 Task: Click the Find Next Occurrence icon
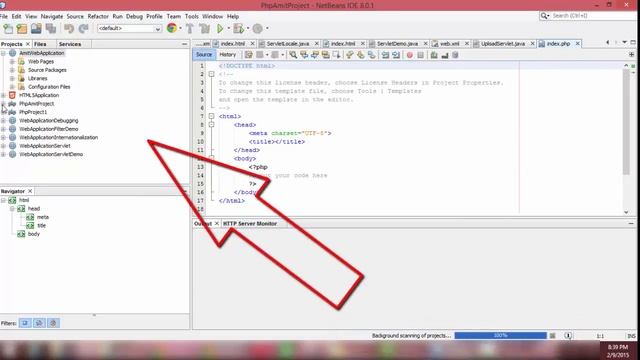315,55
